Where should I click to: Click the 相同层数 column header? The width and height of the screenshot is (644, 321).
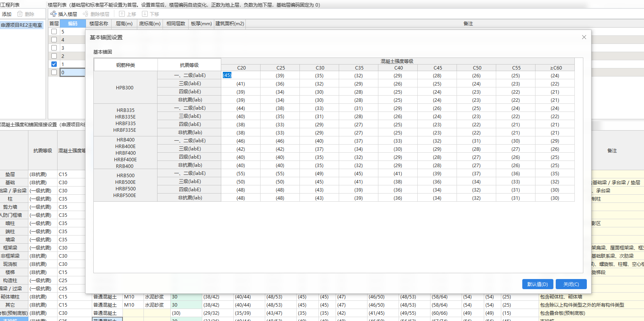click(176, 24)
